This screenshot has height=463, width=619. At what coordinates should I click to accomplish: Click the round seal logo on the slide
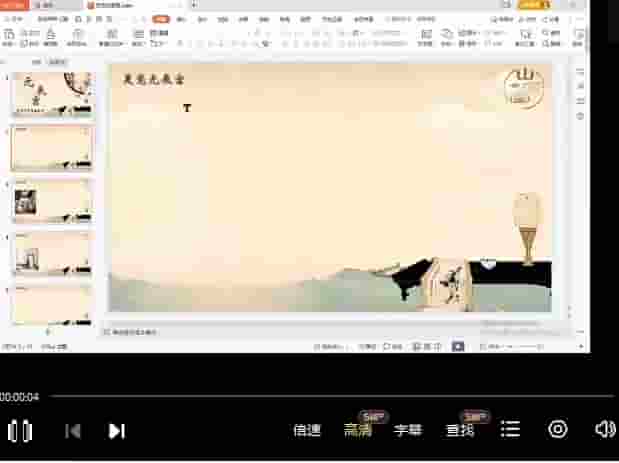[524, 88]
